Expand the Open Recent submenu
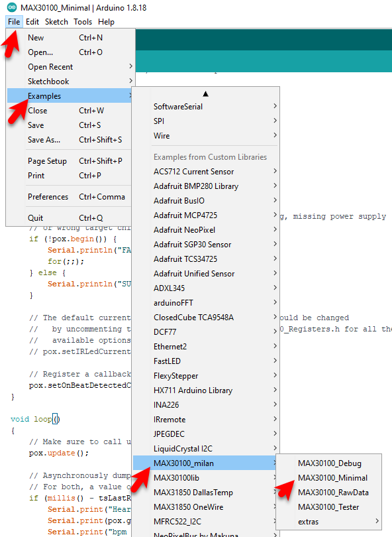Screen dimensions: 392x537 (x=71, y=67)
